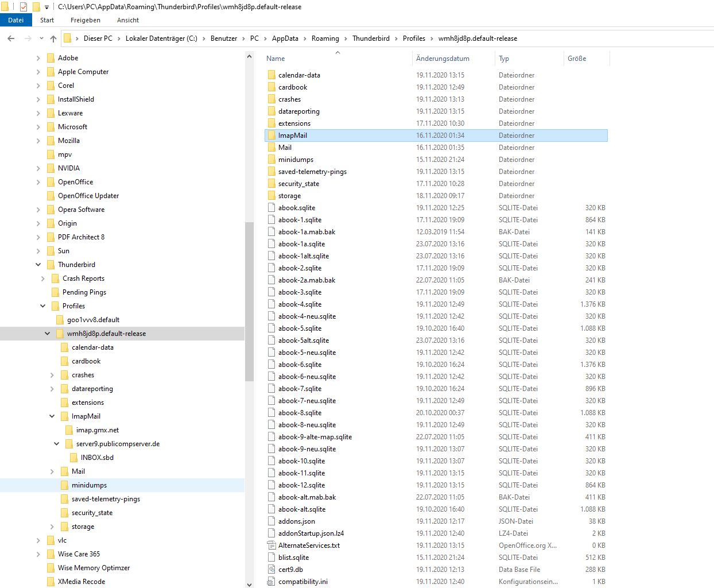Click the navigation pane scroll-up arrow

249,57
